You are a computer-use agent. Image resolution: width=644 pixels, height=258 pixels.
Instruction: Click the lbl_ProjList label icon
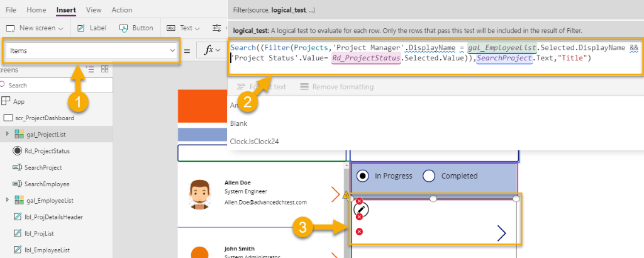(x=17, y=233)
